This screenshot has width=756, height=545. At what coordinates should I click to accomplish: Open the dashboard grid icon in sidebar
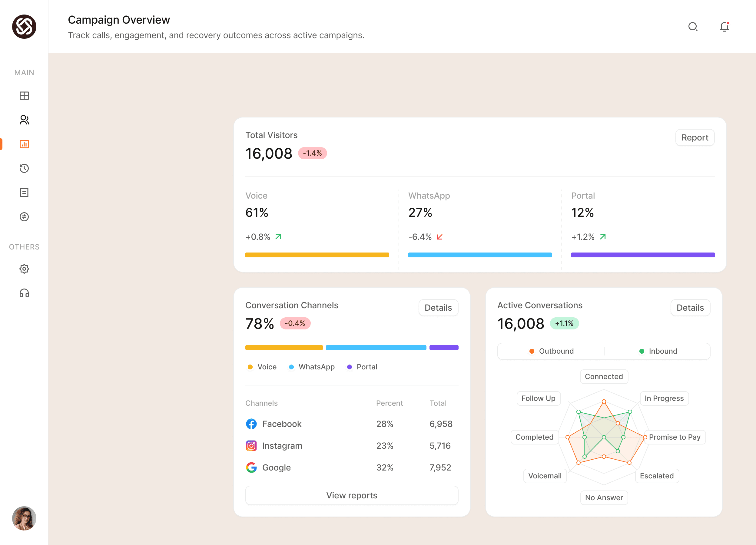pyautogui.click(x=24, y=96)
